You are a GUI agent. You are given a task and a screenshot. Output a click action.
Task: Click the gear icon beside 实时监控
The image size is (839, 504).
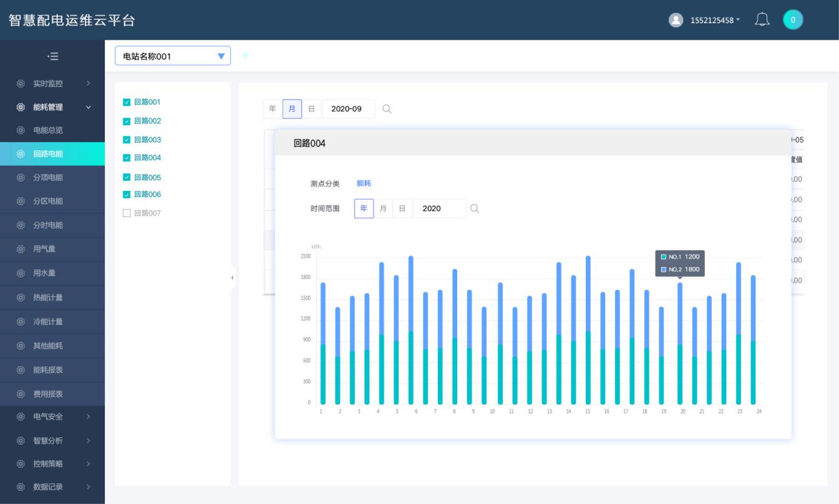(x=21, y=84)
